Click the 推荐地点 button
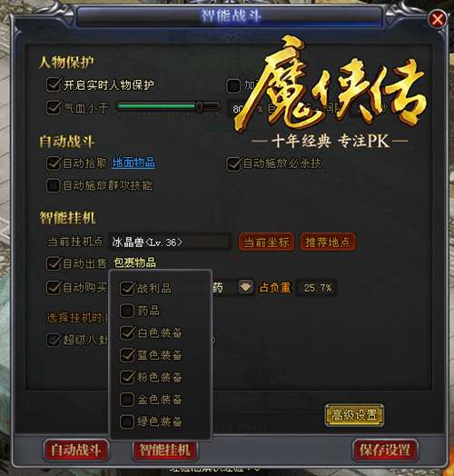This screenshot has width=454, height=476. pos(328,243)
